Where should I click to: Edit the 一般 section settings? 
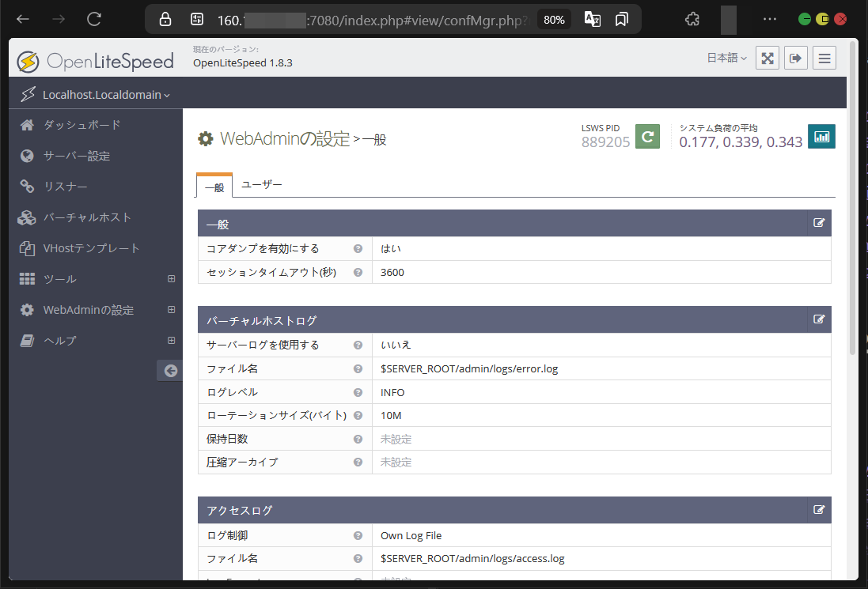(819, 223)
